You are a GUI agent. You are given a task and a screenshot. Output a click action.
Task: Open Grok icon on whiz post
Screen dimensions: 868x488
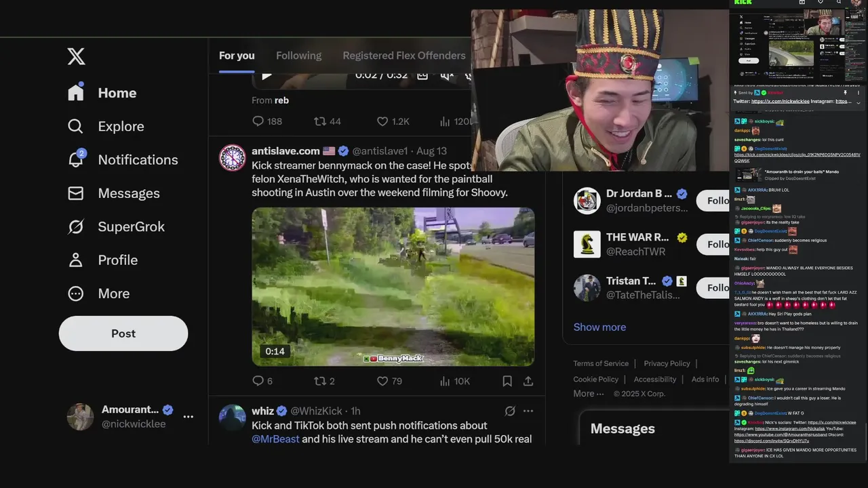pyautogui.click(x=510, y=411)
